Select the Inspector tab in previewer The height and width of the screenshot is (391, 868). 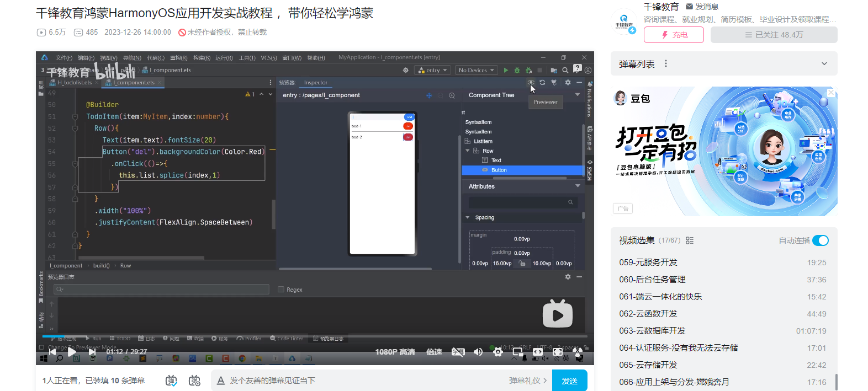[x=315, y=83]
